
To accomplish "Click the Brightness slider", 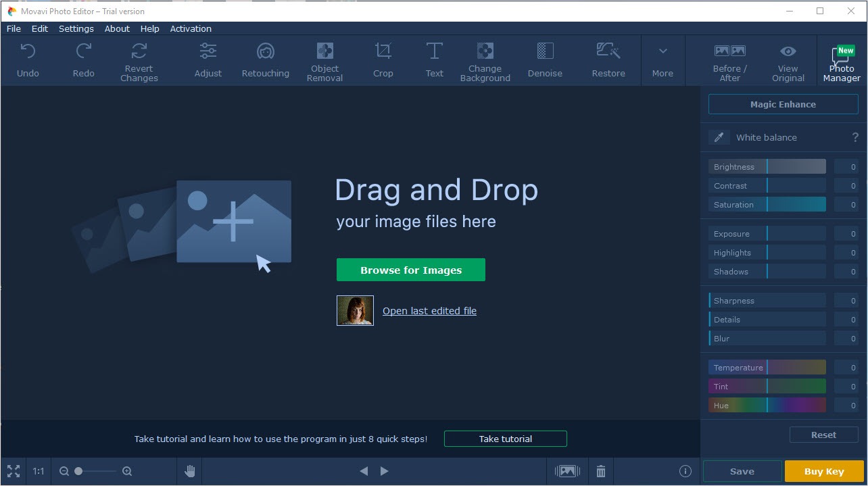I will pyautogui.click(x=767, y=166).
